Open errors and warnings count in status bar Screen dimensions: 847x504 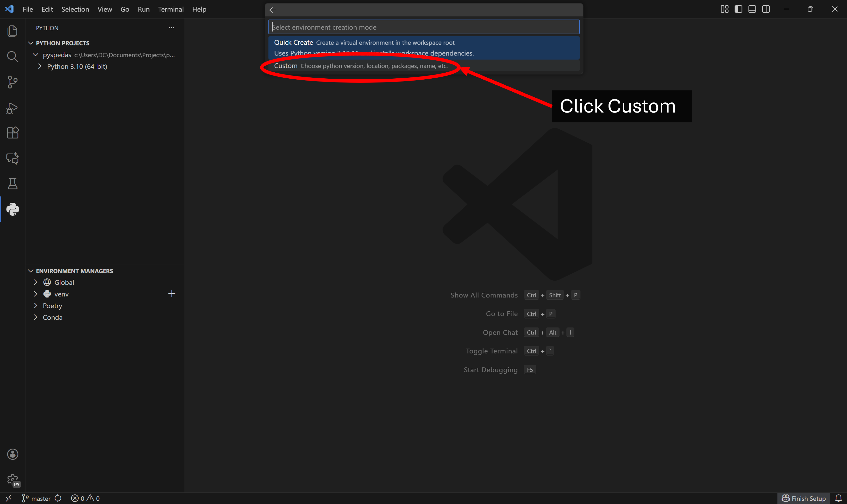(85, 498)
